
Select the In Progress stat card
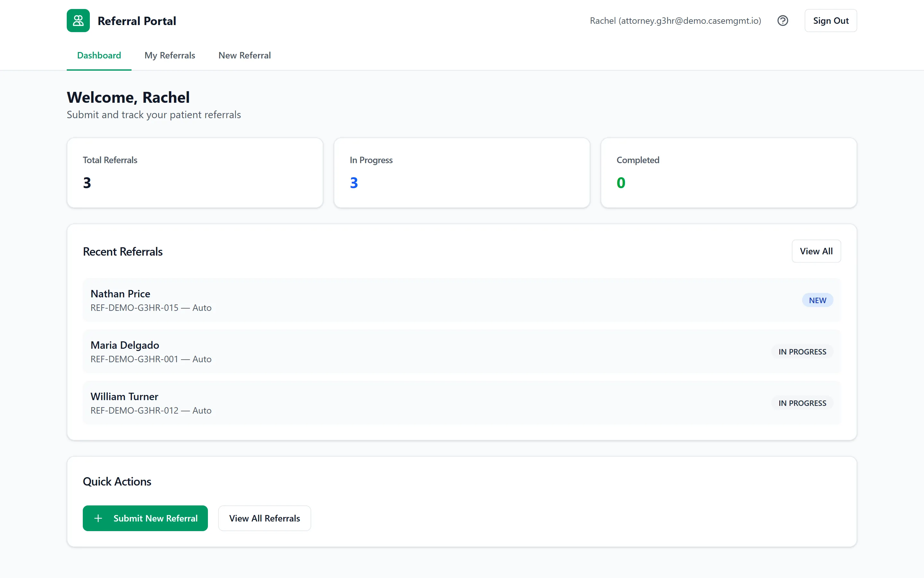pos(462,173)
